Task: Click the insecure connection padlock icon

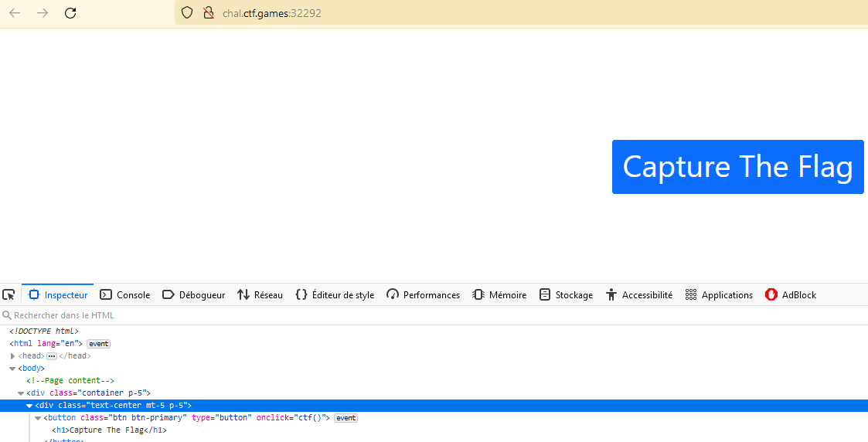Action: (x=207, y=13)
